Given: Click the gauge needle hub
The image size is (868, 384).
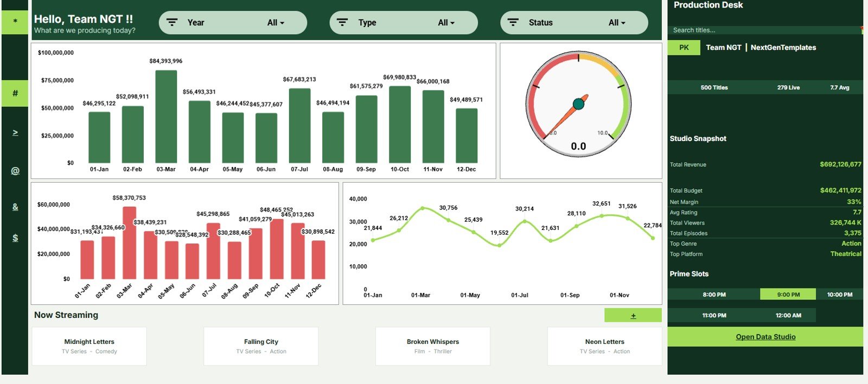Looking at the screenshot, I should click(578, 104).
